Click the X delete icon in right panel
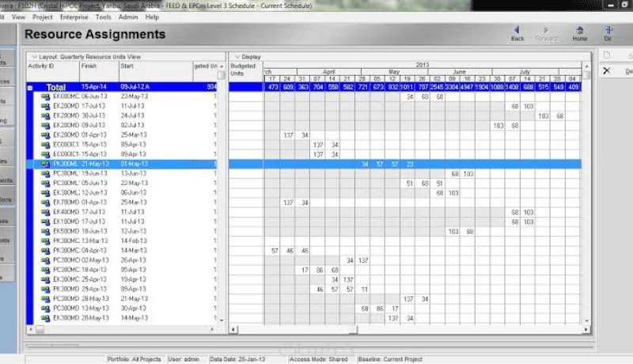This screenshot has height=364, width=633. point(606,71)
